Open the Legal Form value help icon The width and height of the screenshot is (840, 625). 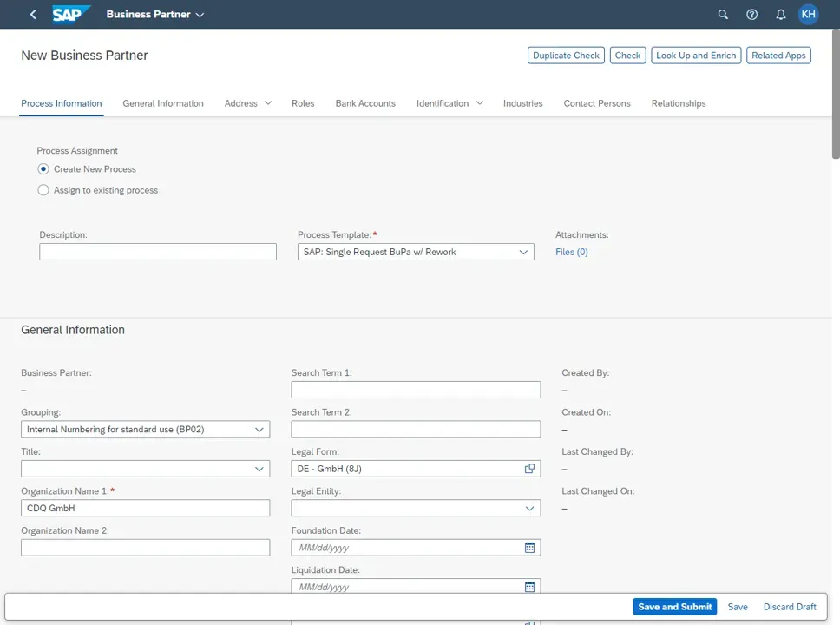tap(529, 469)
